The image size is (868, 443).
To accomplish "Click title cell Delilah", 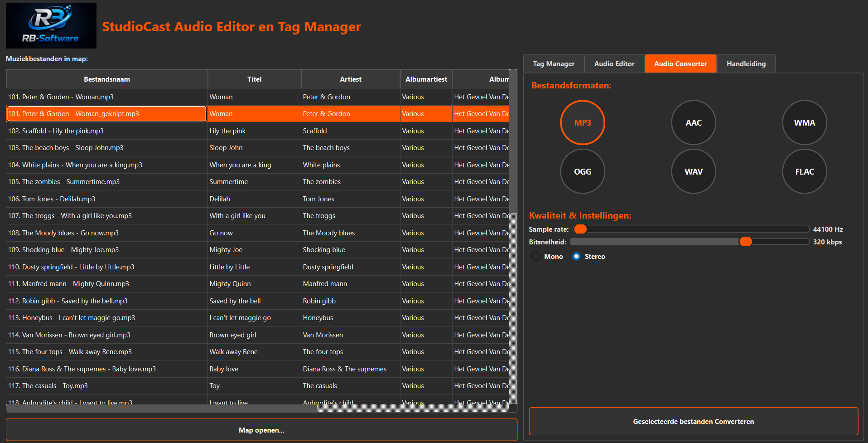I will point(254,199).
